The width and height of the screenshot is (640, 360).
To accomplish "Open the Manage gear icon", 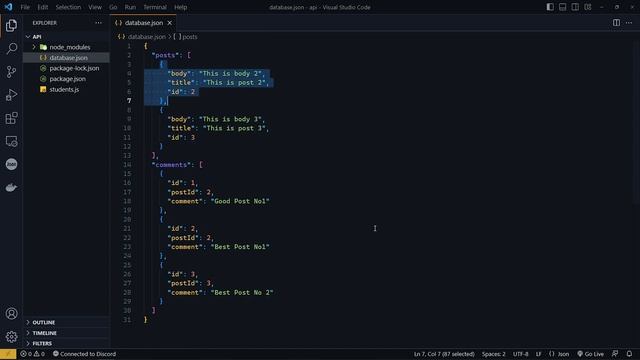I will tap(11, 337).
